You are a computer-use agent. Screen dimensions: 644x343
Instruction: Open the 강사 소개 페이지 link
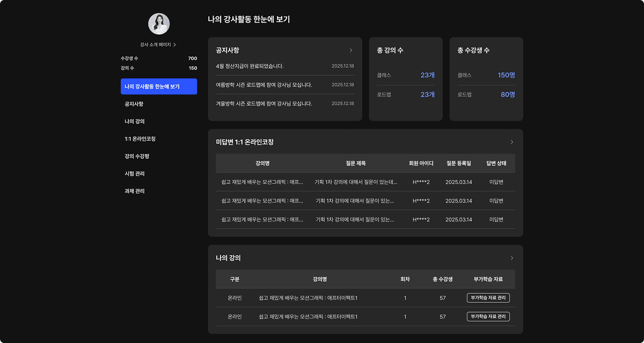coord(158,44)
